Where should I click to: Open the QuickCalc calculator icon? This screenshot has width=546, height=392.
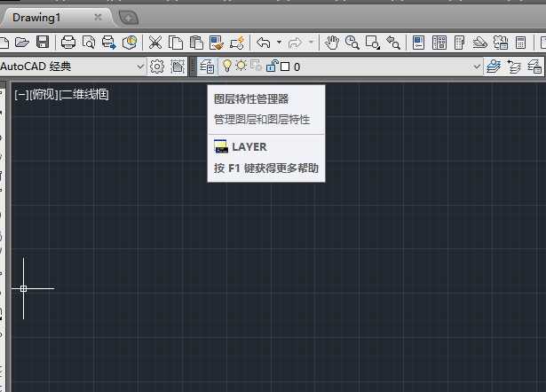[520, 43]
